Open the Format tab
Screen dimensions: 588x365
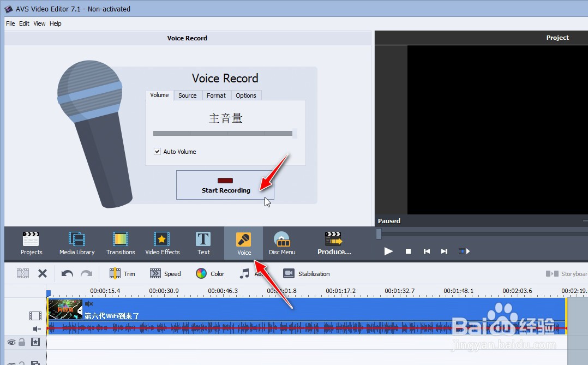pos(216,95)
